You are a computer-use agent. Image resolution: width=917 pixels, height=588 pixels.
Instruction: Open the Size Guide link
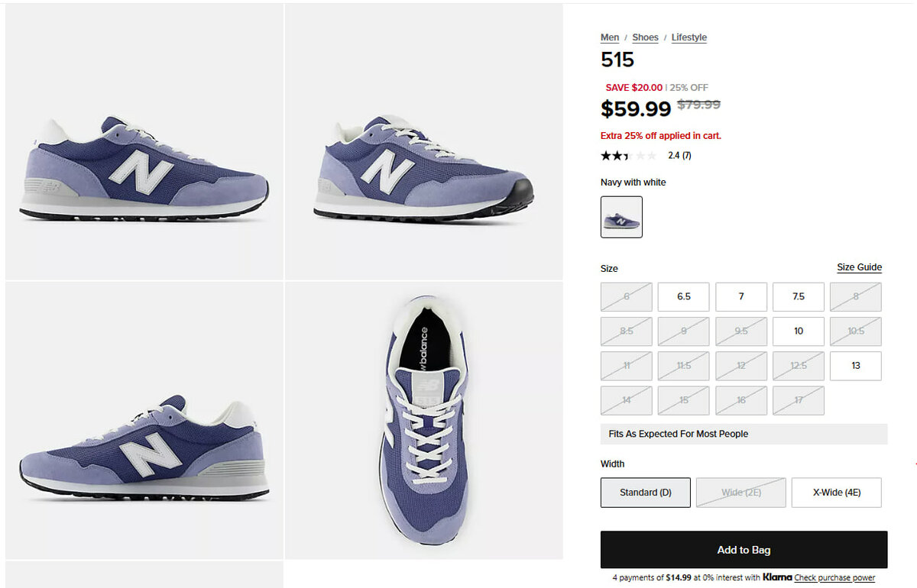pyautogui.click(x=859, y=267)
